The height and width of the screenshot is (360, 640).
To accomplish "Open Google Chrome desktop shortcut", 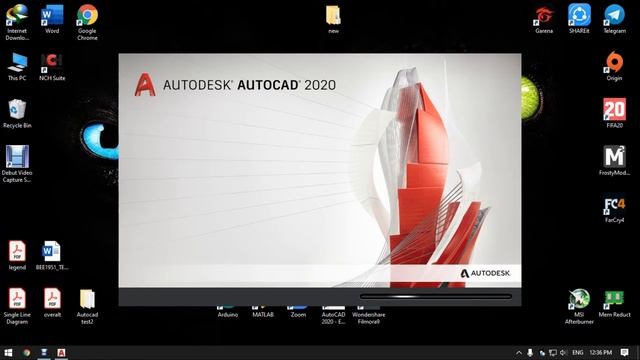I will 87,22.
